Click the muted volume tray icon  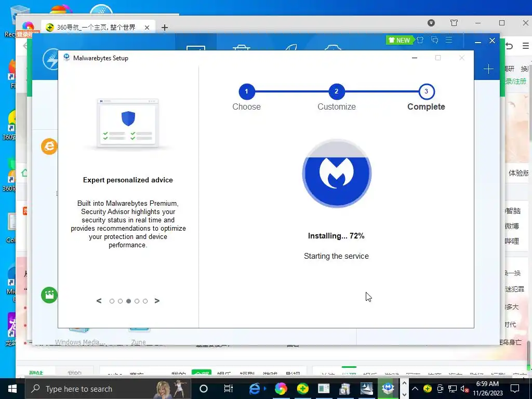coord(465,389)
